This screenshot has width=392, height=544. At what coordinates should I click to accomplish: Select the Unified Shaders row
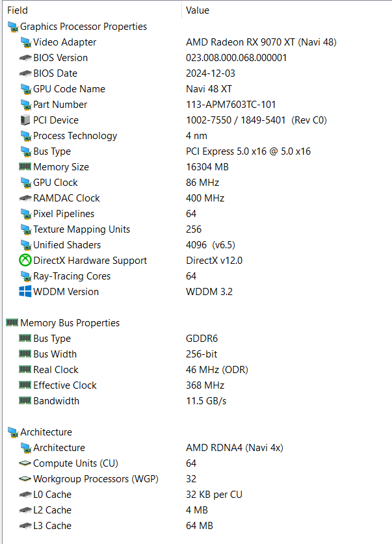coord(67,245)
